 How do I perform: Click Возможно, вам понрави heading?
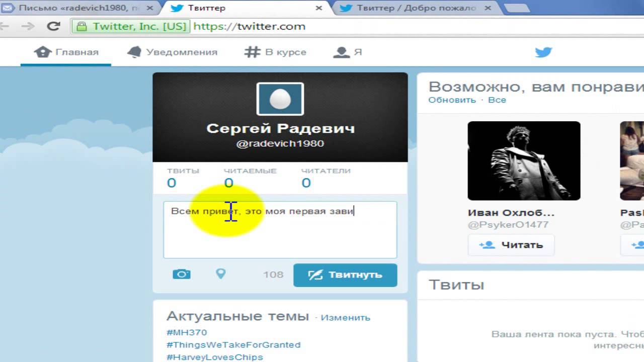pos(536,86)
